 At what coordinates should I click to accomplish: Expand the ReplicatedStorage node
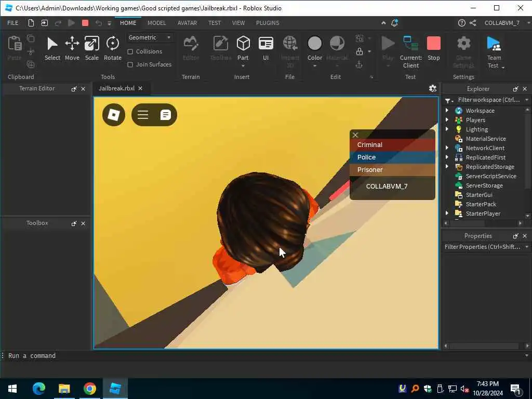447,167
